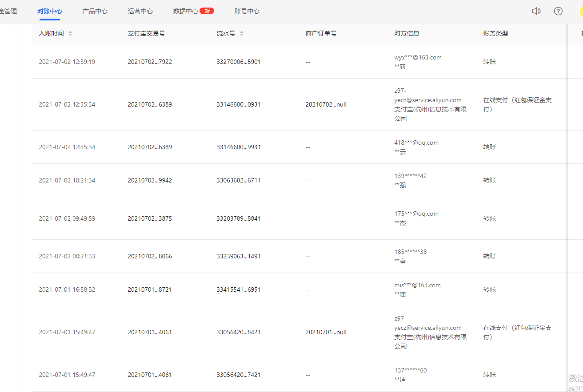The image size is (583, 392).
Task: Click serial number 33203789...8841
Action: click(239, 218)
